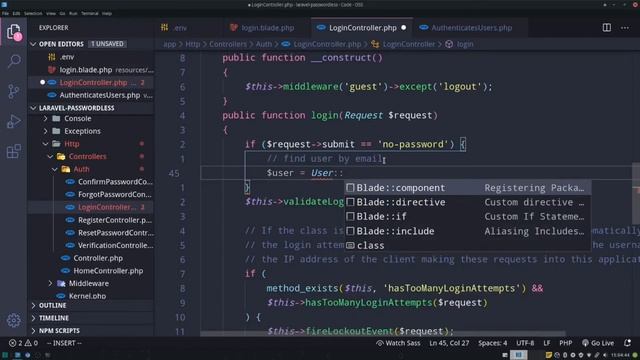Screen dimensions: 640x360
Task: Switch to the login.blade.php tab
Action: (x=262, y=28)
